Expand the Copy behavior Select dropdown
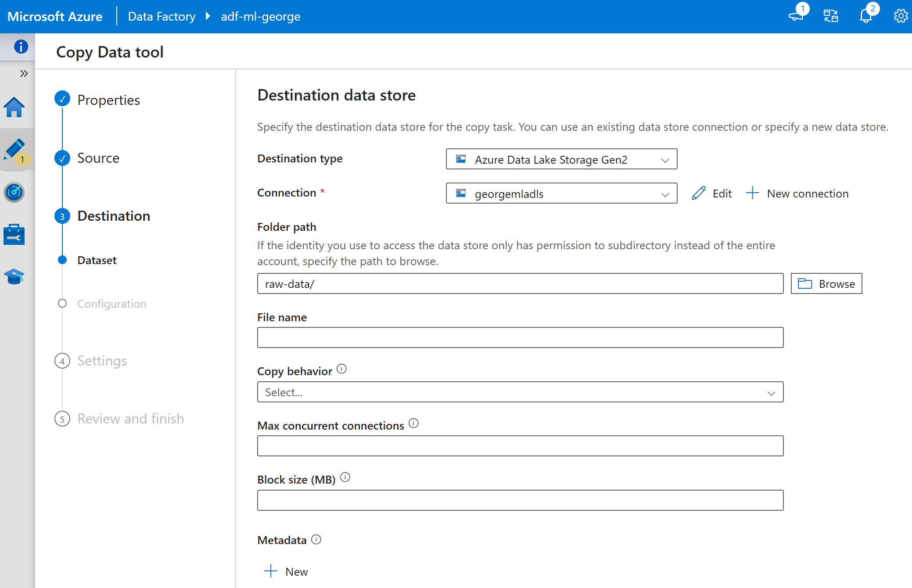 pos(520,392)
